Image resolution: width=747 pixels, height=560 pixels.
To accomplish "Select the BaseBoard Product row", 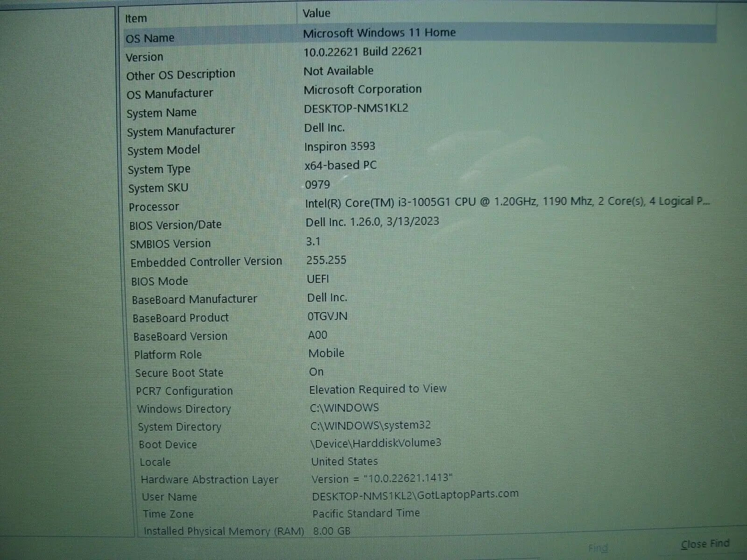I will pos(180,318).
